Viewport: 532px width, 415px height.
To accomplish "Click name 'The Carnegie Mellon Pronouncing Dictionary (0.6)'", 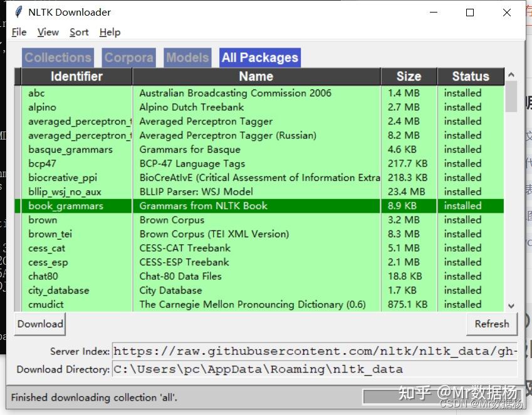I will (253, 304).
